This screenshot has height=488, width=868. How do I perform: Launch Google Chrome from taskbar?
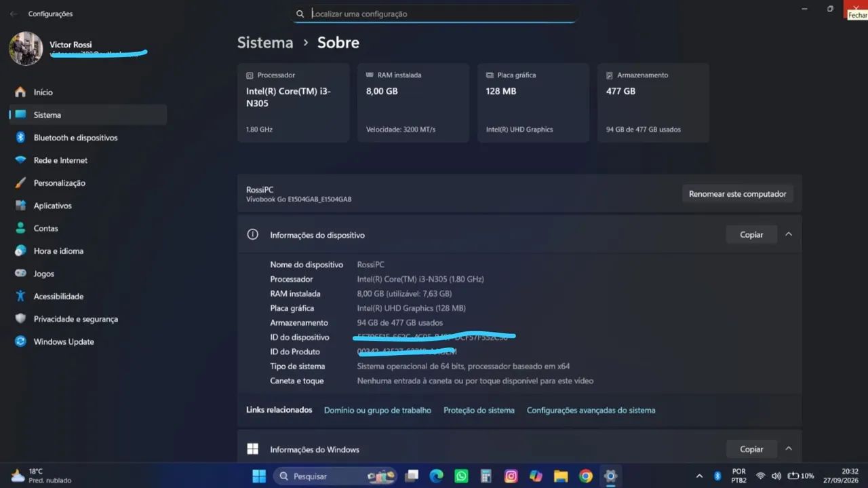(585, 476)
